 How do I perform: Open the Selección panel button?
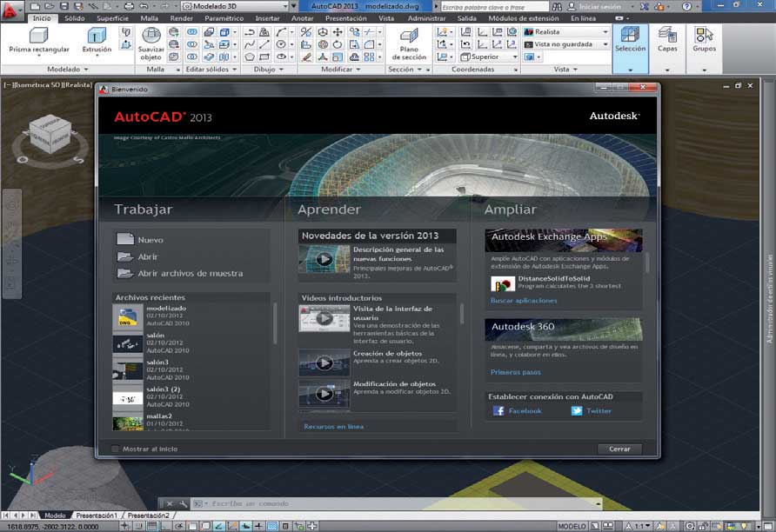630,49
